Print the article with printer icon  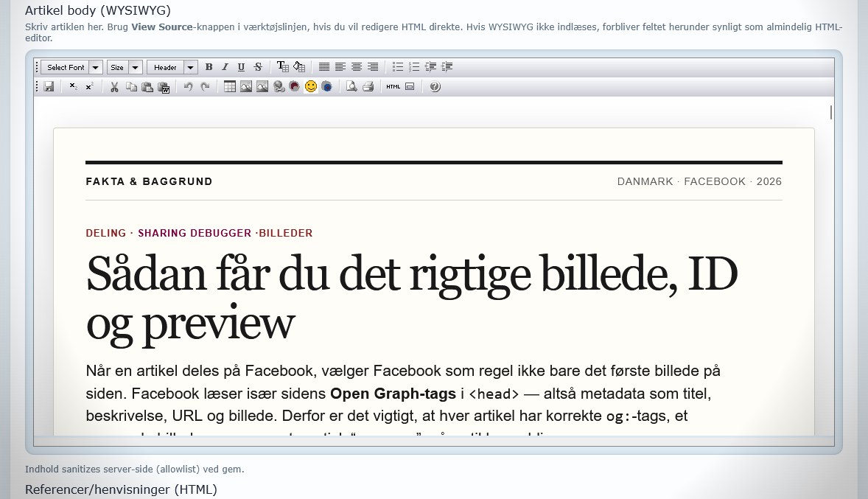click(x=368, y=87)
